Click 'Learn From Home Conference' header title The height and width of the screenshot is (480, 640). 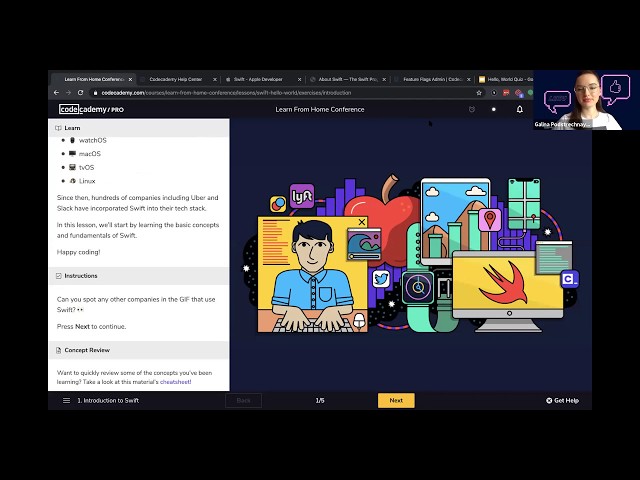[x=320, y=109]
